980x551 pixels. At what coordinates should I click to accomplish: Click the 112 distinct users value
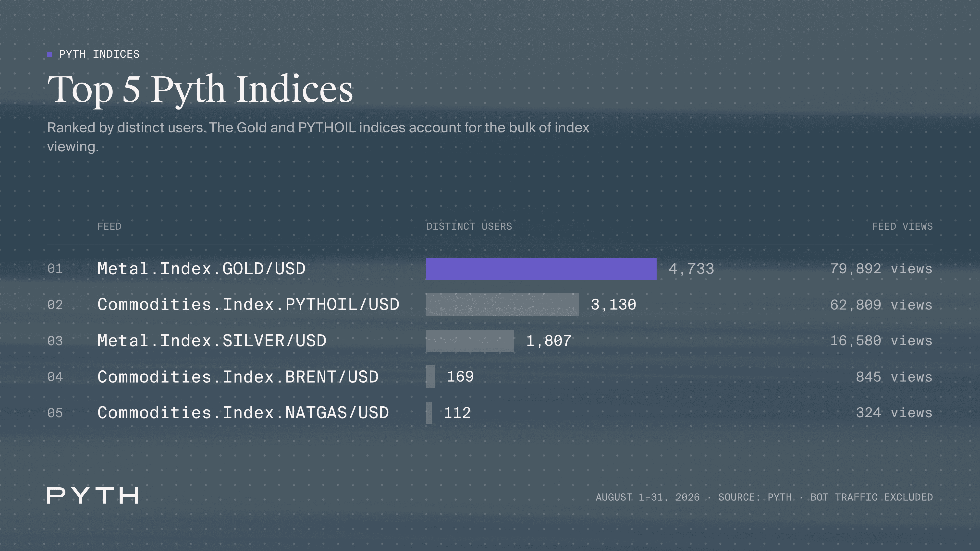point(458,413)
